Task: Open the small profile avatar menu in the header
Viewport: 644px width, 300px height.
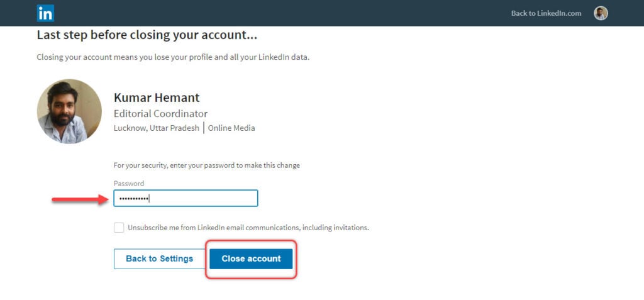Action: [x=601, y=13]
